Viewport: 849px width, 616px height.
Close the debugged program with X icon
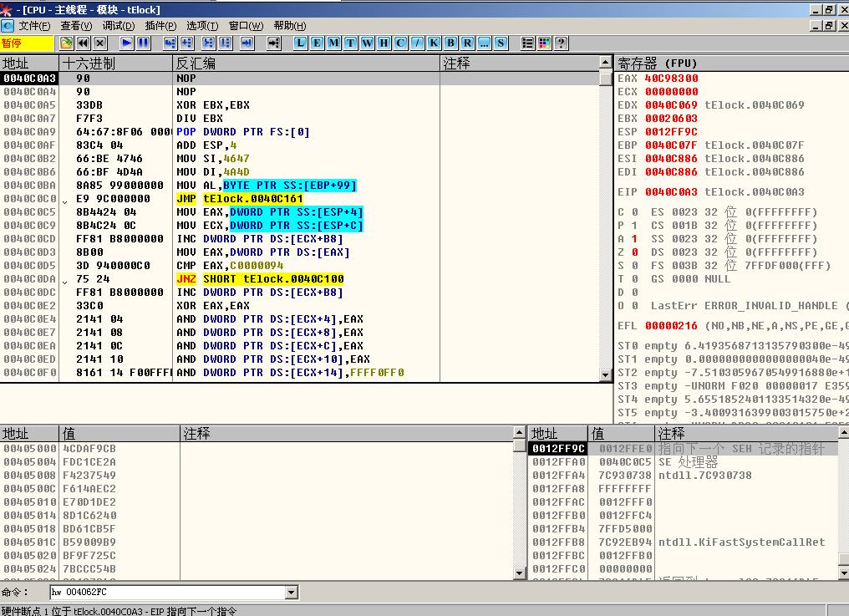[100, 43]
